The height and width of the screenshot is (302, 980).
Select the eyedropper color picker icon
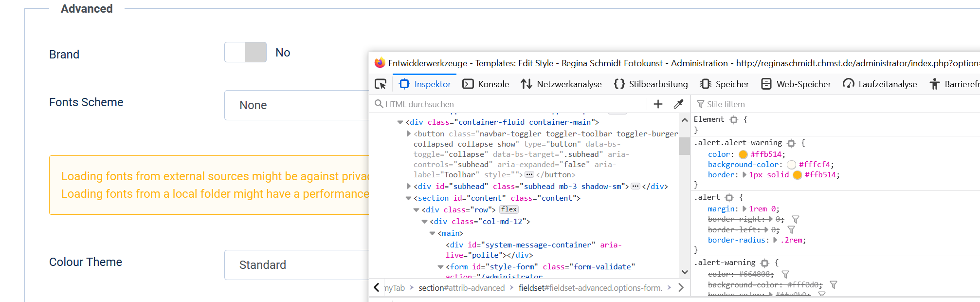[x=678, y=104]
